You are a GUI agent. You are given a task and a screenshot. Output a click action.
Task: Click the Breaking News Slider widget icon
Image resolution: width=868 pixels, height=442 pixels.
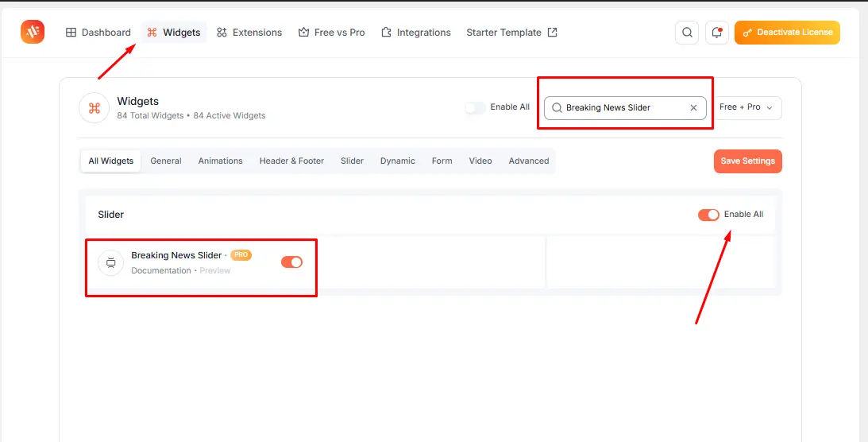click(x=110, y=262)
